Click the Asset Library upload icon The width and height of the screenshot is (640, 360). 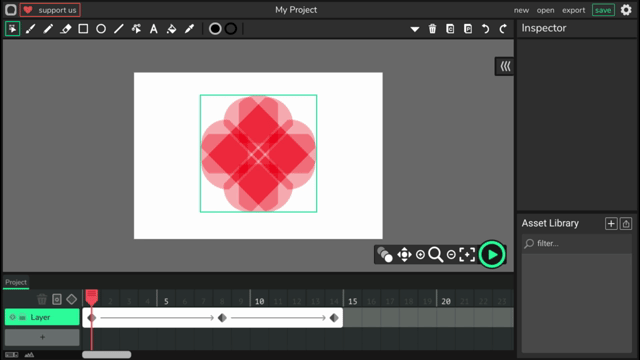[626, 224]
